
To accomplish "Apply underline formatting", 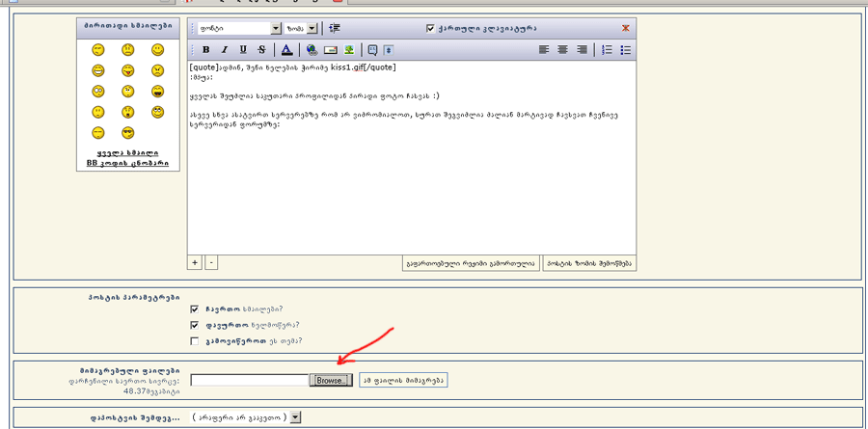I will 243,50.
